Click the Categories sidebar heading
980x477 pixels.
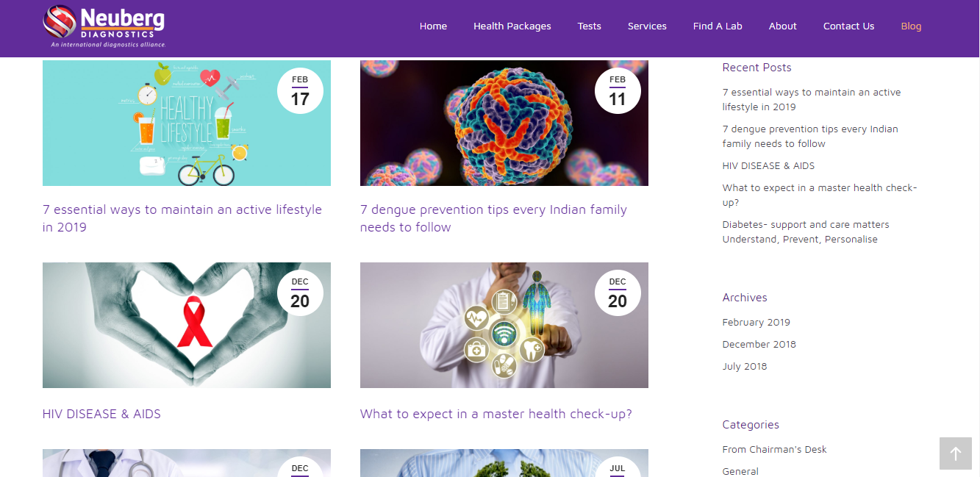pyautogui.click(x=751, y=425)
